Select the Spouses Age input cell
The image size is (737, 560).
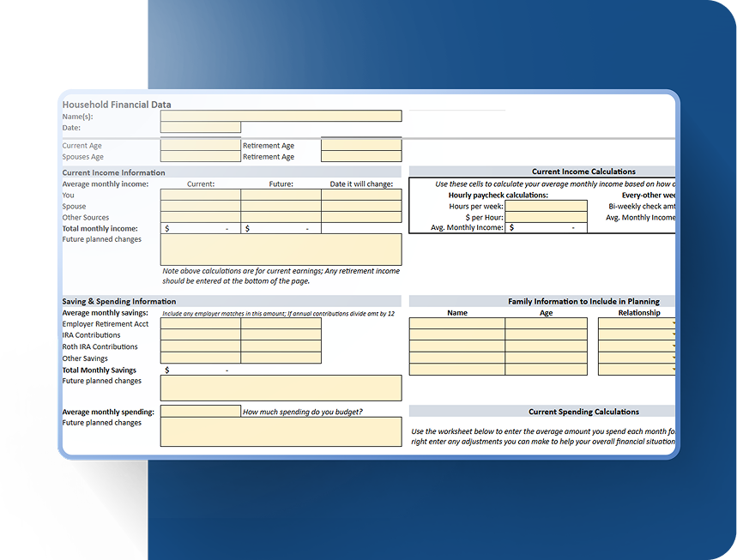pos(200,157)
